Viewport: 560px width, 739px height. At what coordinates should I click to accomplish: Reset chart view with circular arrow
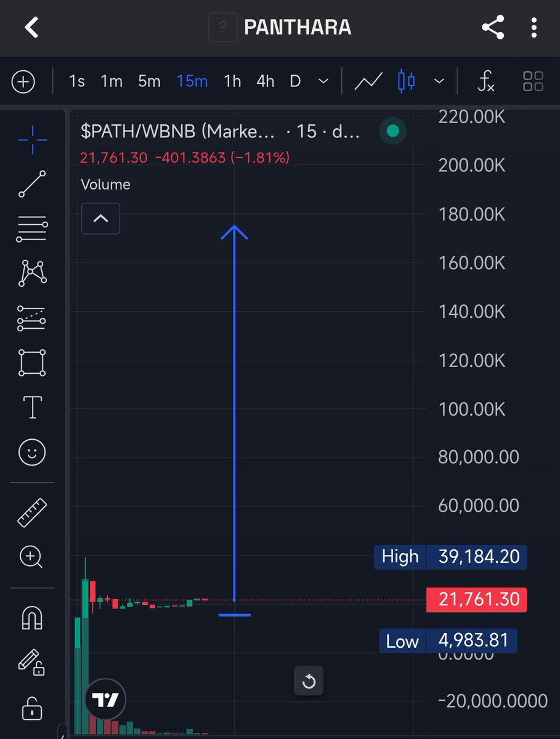[x=309, y=681]
